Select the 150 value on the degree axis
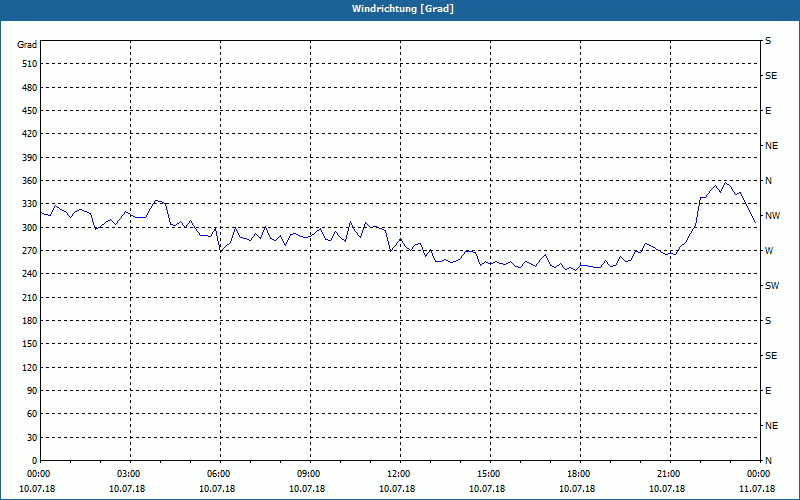 [x=30, y=344]
